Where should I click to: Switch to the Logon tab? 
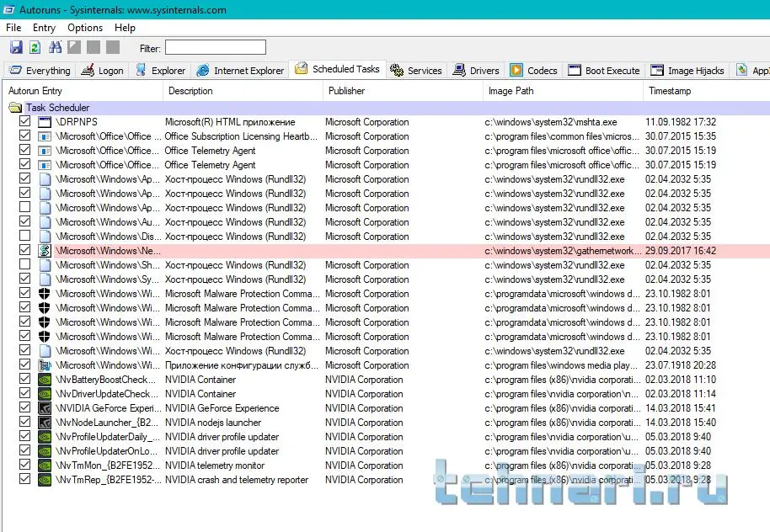[x=102, y=70]
